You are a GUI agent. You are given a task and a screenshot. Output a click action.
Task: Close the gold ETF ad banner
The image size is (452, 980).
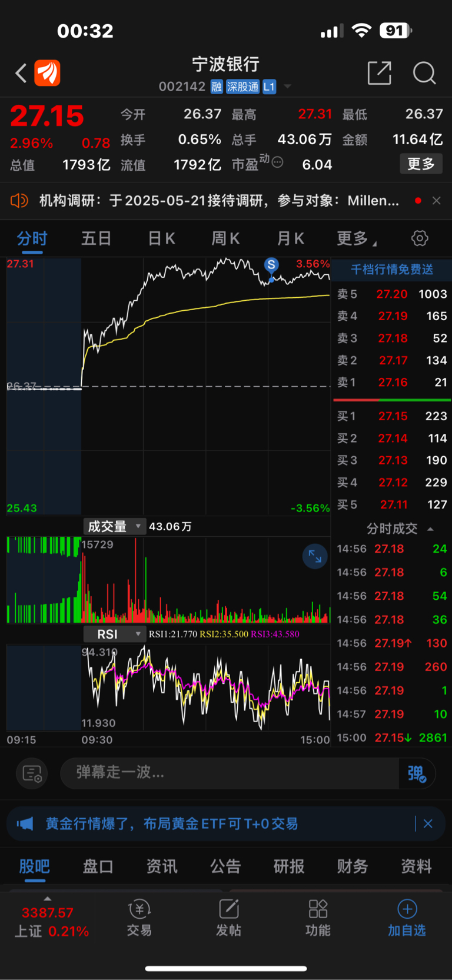[x=428, y=823]
